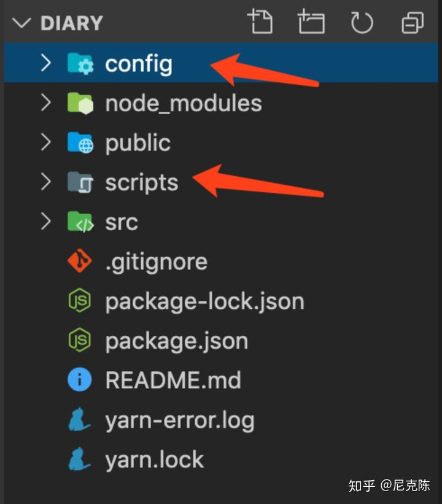Expand the src folder chevron
The height and width of the screenshot is (504, 442).
pos(46,222)
